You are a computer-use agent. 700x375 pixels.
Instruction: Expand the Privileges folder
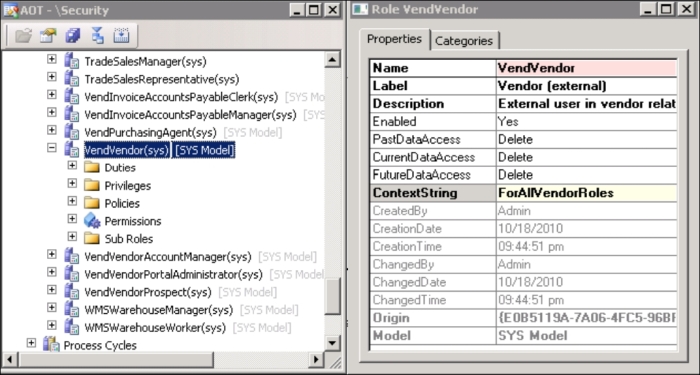(x=72, y=183)
